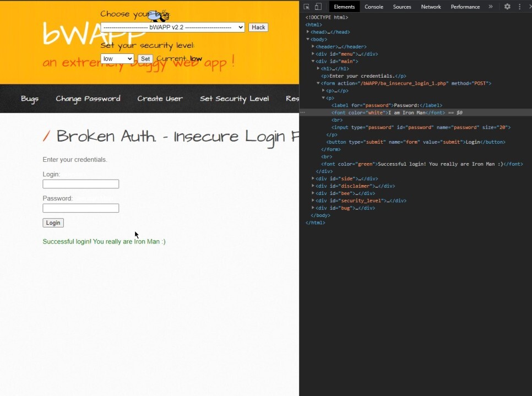532x396 pixels.
Task: Open the Network tab
Action: point(431,7)
